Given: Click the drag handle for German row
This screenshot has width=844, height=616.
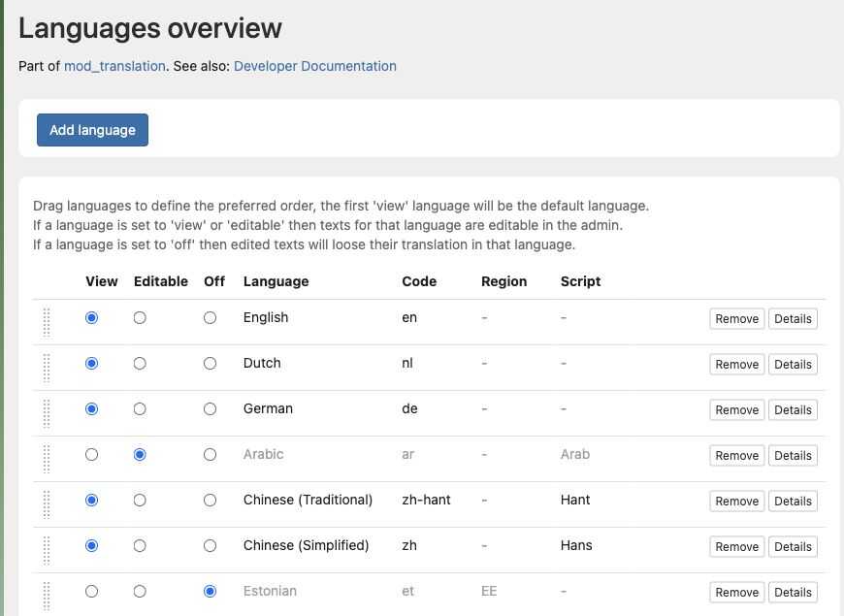Looking at the screenshot, I should pos(47,413).
